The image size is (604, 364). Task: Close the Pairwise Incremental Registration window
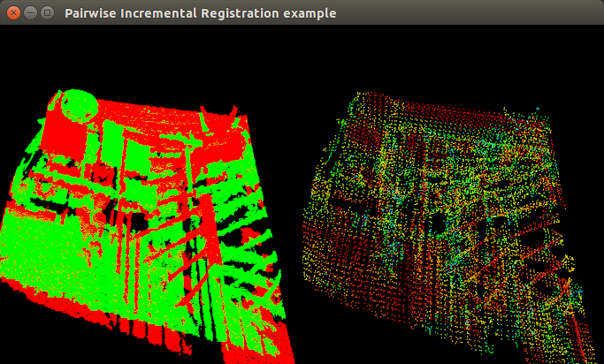pyautogui.click(x=13, y=13)
